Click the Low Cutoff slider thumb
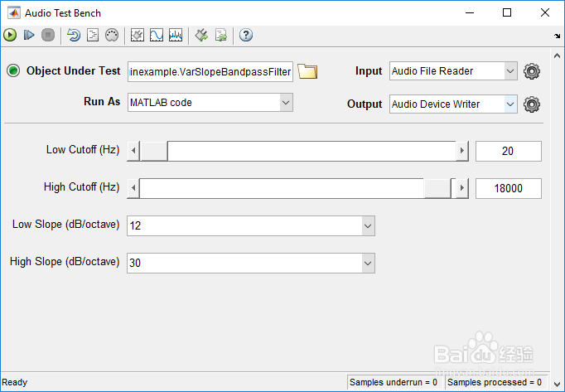Image resolution: width=565 pixels, height=392 pixels. point(154,151)
